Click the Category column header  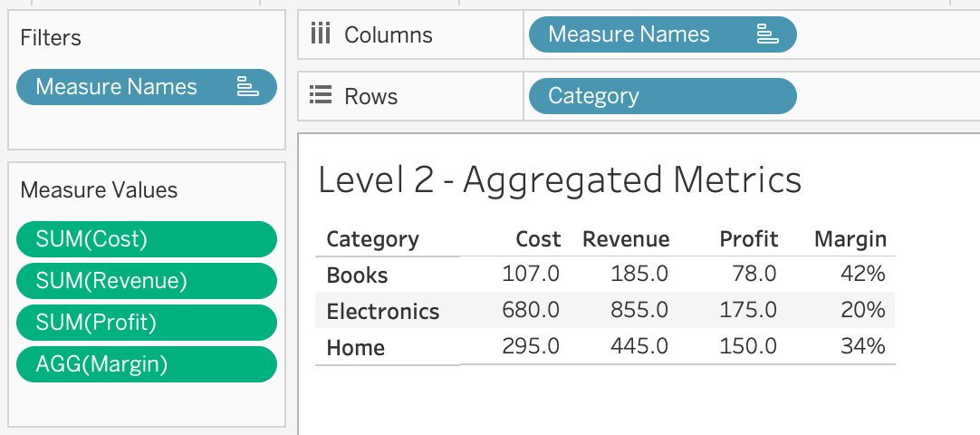pyautogui.click(x=372, y=239)
